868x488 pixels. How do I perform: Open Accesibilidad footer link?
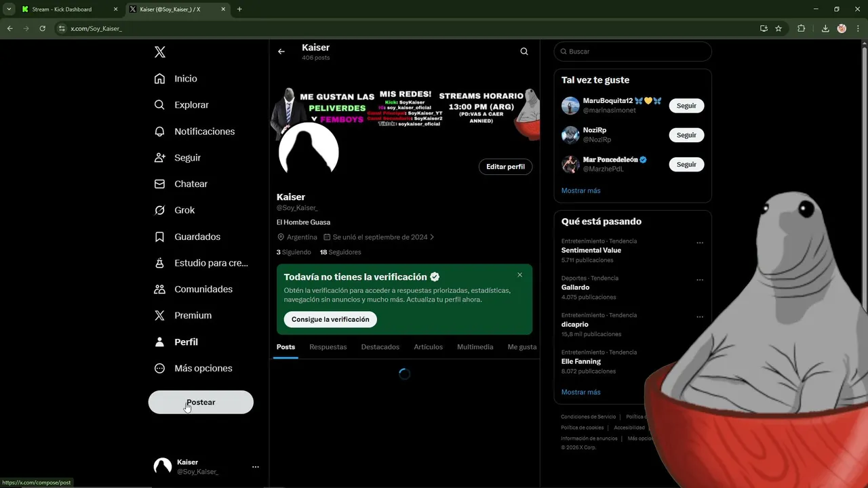pyautogui.click(x=629, y=428)
